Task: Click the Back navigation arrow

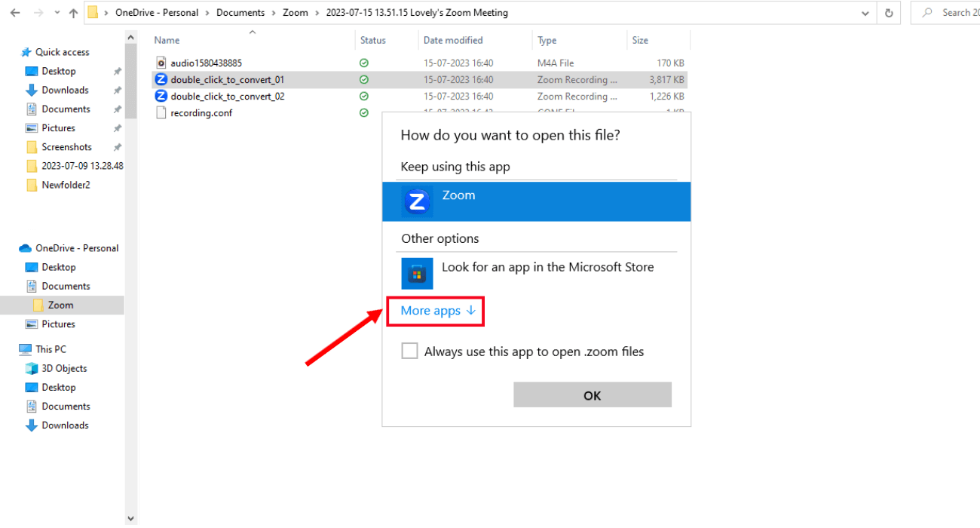Action: click(16, 13)
